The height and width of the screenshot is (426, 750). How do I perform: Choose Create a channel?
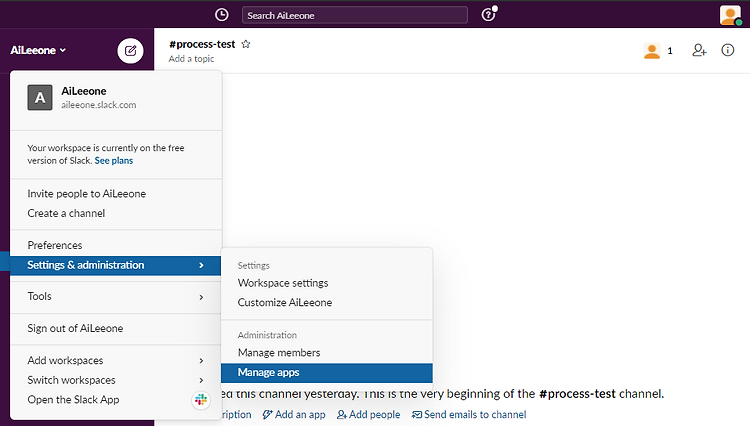coord(116,213)
